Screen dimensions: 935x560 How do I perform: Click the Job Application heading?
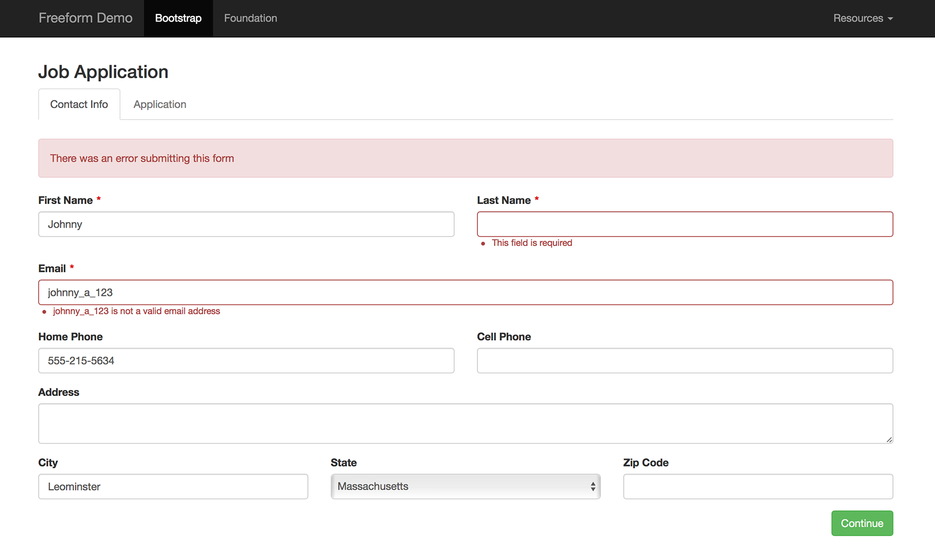[103, 72]
